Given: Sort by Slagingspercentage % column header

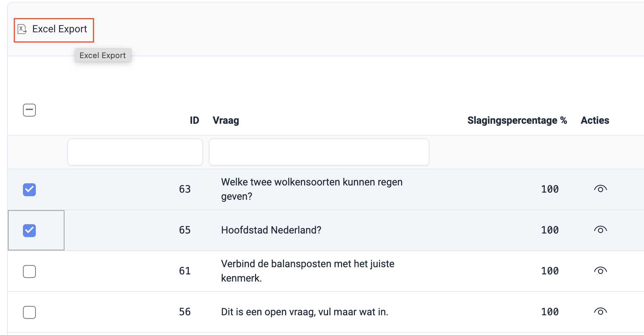Looking at the screenshot, I should coord(516,121).
